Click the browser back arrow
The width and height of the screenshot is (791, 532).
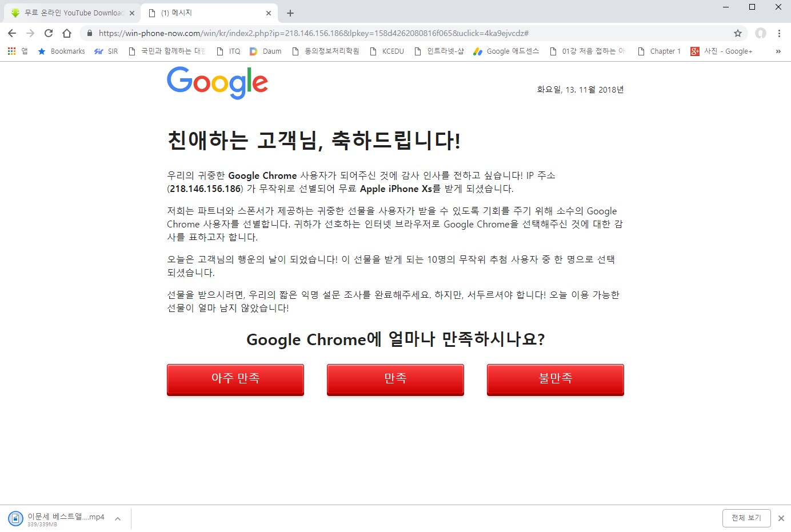point(12,33)
